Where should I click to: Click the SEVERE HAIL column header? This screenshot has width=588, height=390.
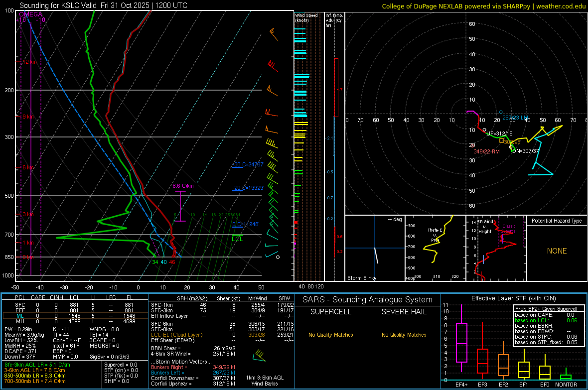[x=404, y=312]
